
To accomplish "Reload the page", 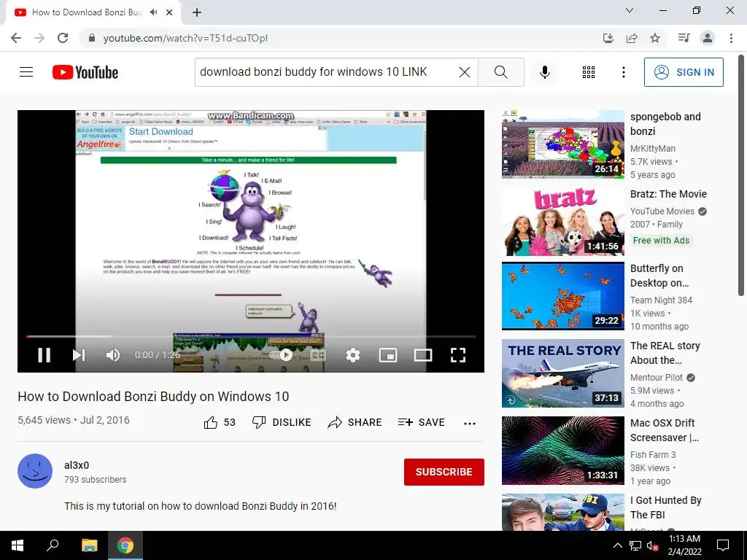I will 63,38.
